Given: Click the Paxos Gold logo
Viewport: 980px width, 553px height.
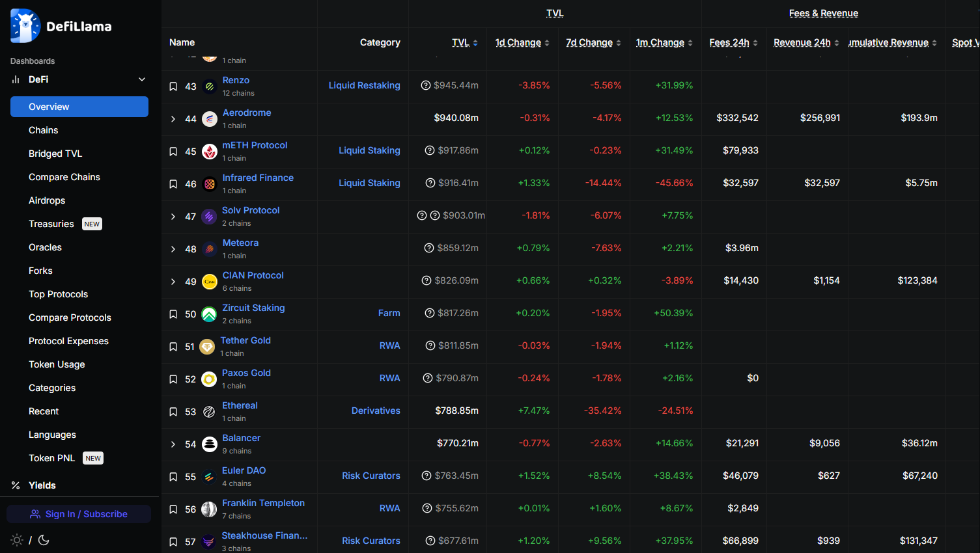Looking at the screenshot, I should click(x=209, y=379).
